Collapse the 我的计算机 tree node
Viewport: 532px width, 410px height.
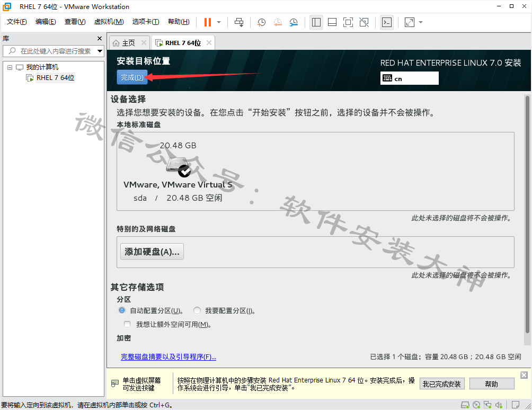click(10, 67)
